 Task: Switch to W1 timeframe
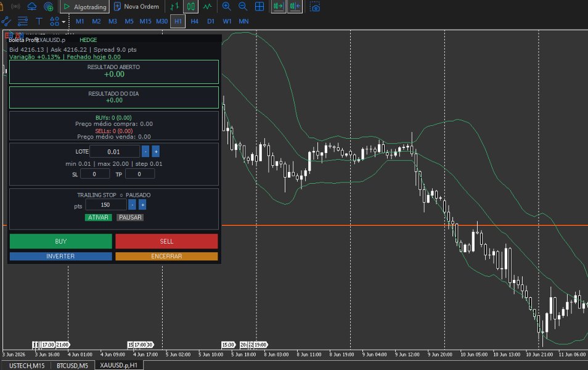(x=227, y=22)
